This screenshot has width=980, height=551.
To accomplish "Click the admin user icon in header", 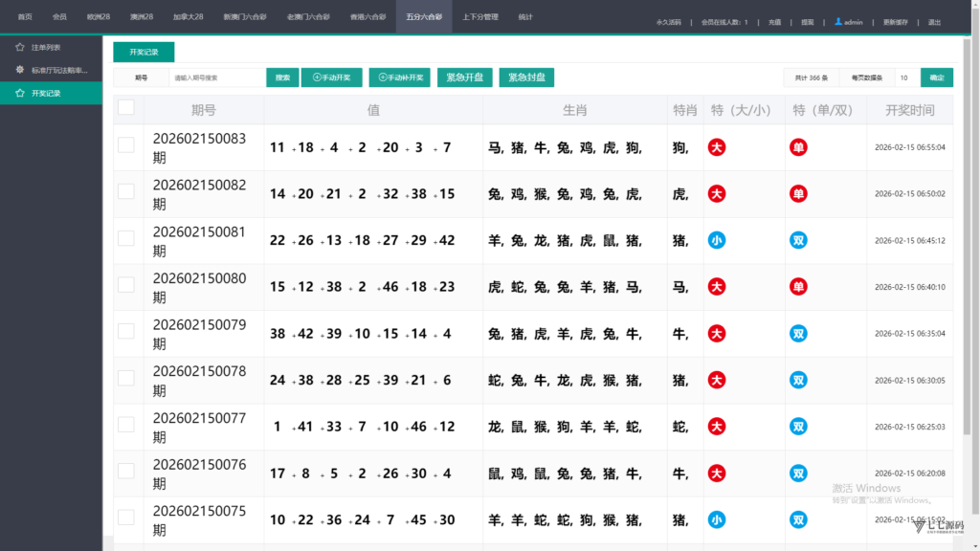I will point(838,21).
